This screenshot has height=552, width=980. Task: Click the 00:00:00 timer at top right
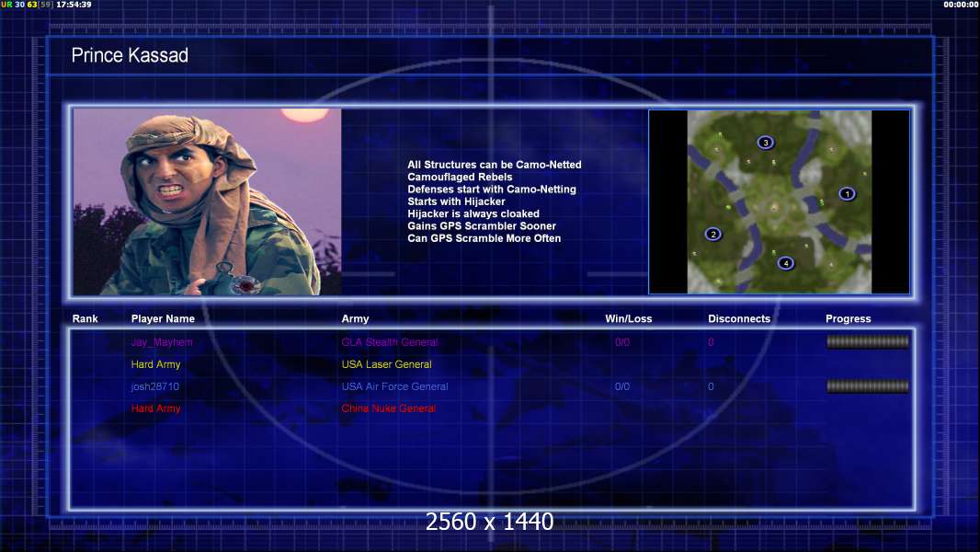pos(962,5)
